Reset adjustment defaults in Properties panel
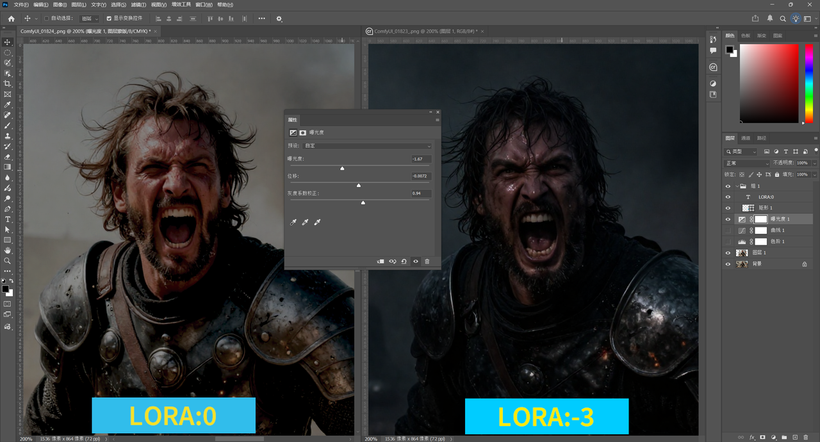 [403, 261]
